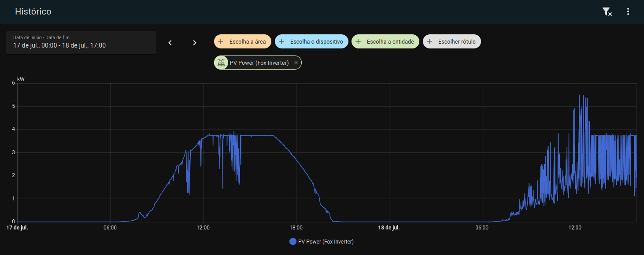The height and width of the screenshot is (255, 644).
Task: Go to next date range arrow
Action: [195, 43]
